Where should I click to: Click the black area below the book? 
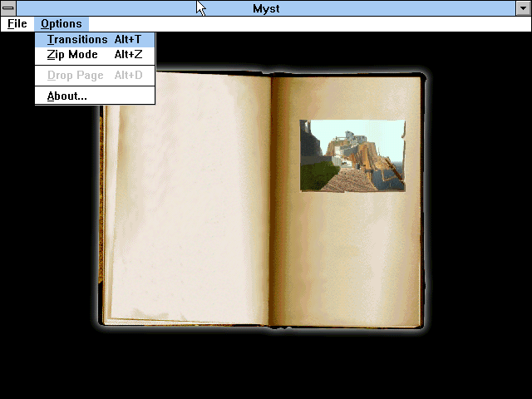tap(266, 366)
